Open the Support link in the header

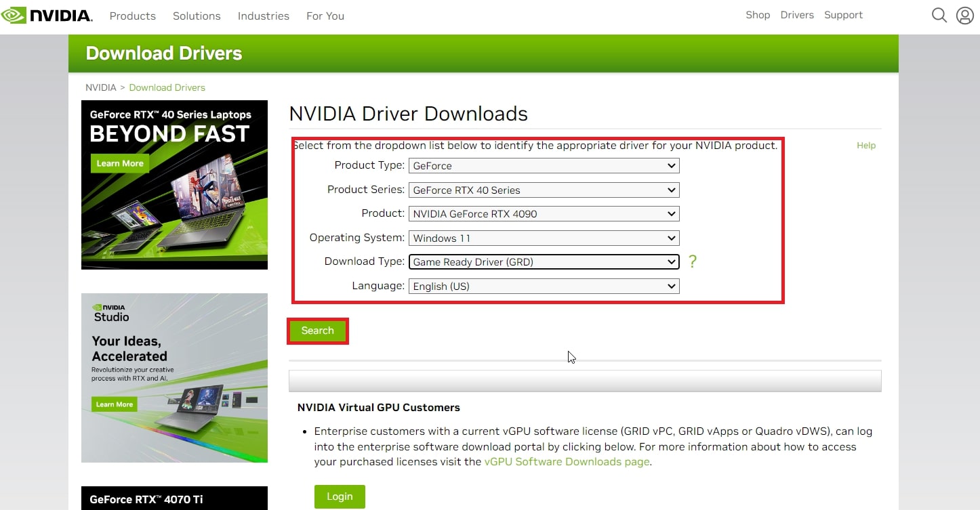pos(844,15)
